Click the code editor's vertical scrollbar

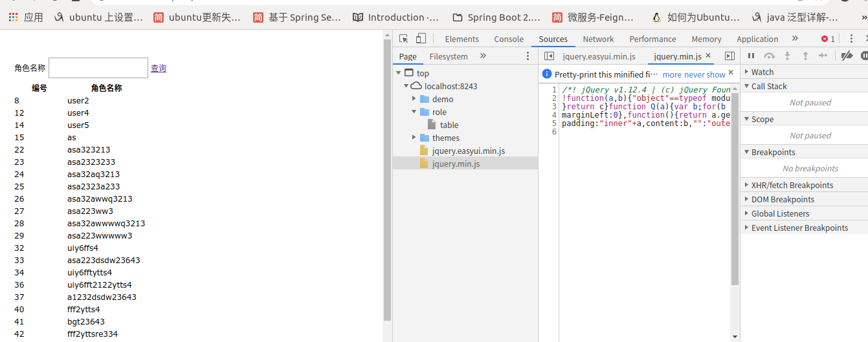click(x=735, y=189)
